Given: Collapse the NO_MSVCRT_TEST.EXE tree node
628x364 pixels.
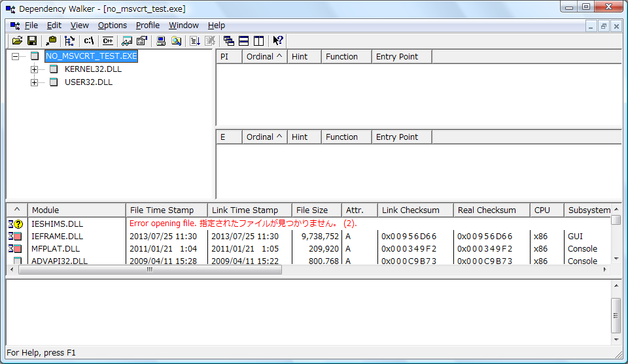Looking at the screenshot, I should coord(15,56).
